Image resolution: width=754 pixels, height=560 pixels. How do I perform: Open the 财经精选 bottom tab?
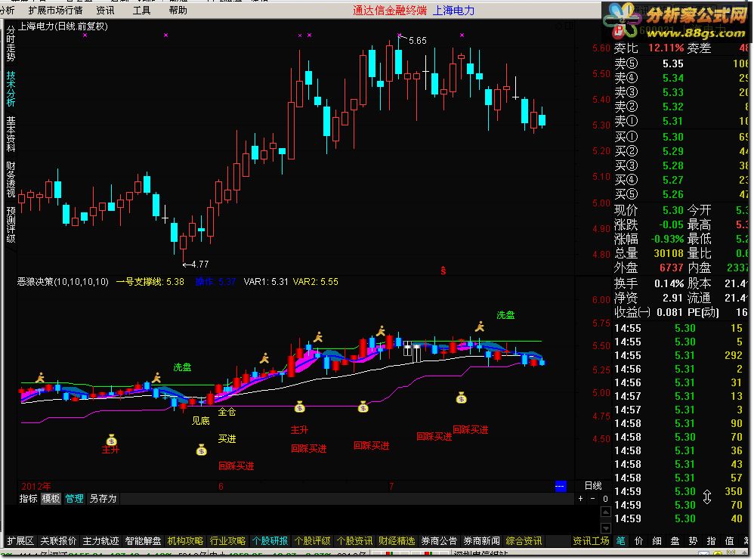pyautogui.click(x=397, y=541)
